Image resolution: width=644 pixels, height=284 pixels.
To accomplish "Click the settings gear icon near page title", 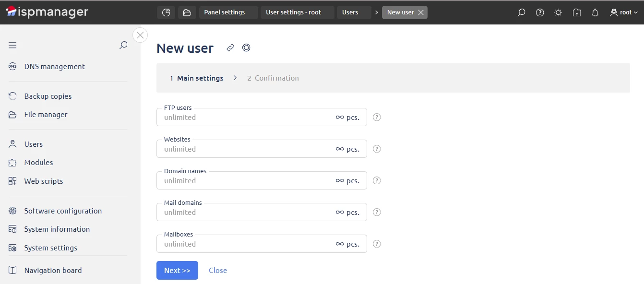I will pyautogui.click(x=247, y=47).
